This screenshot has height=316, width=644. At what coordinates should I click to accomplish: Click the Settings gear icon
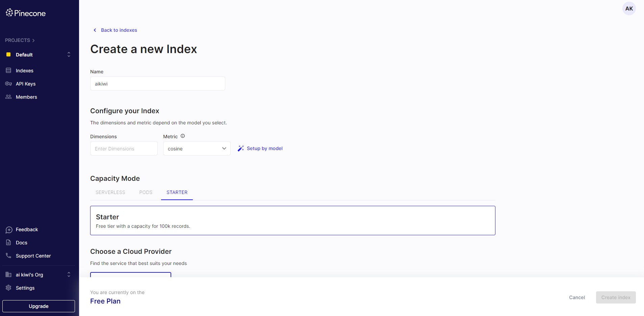tap(8, 288)
